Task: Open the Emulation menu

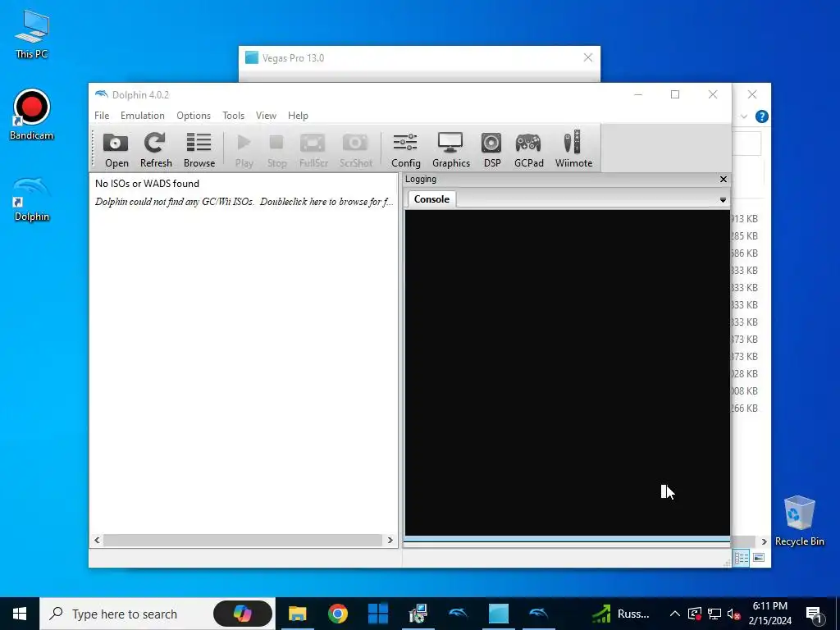Action: [143, 116]
